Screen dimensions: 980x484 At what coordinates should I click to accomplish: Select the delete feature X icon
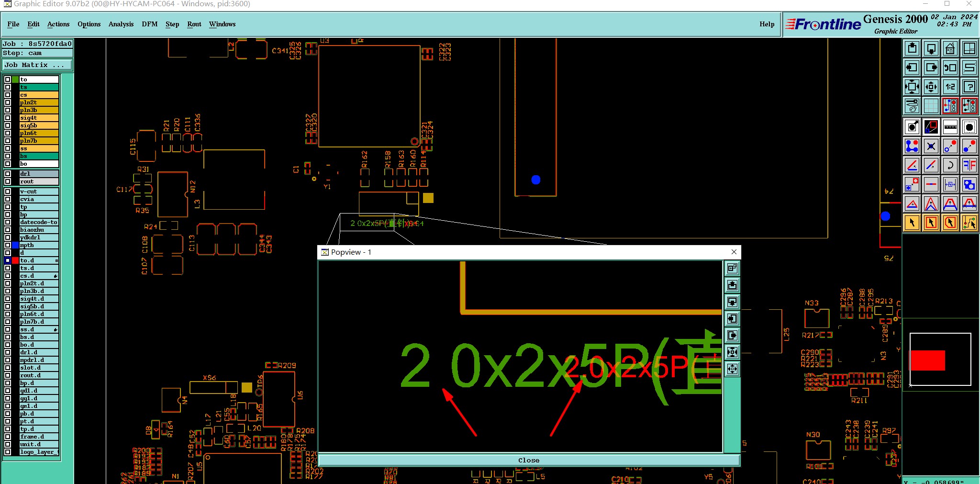(931, 146)
